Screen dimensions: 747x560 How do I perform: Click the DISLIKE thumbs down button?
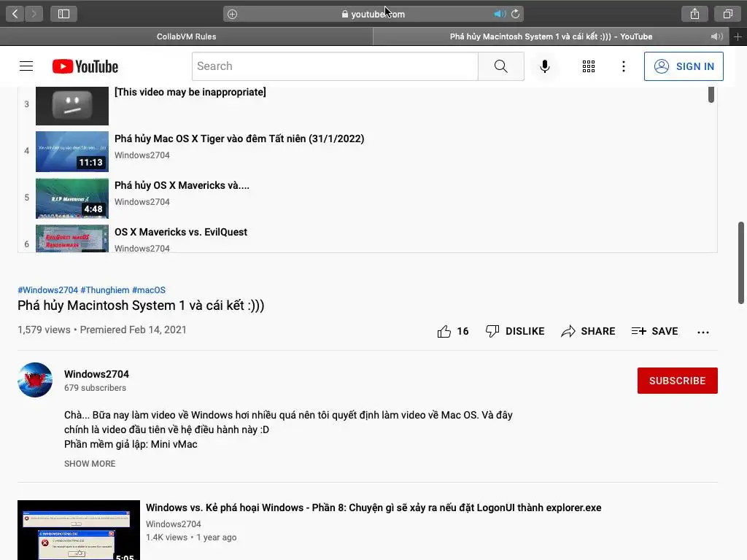click(x=514, y=331)
